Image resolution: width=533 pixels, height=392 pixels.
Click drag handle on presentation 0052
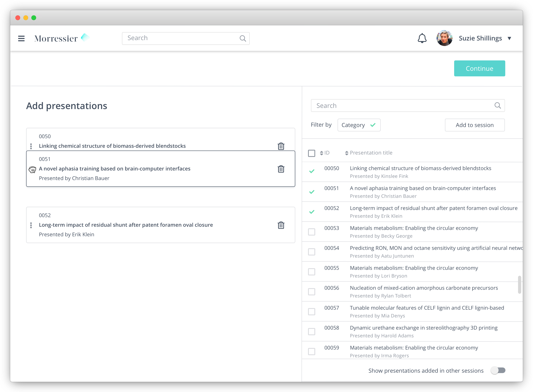pos(31,225)
